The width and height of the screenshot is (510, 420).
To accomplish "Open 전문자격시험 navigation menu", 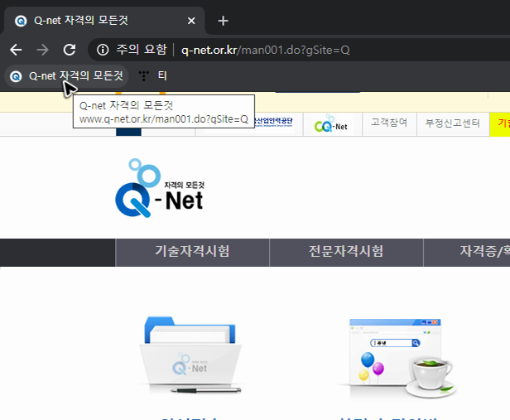I will pos(346,252).
